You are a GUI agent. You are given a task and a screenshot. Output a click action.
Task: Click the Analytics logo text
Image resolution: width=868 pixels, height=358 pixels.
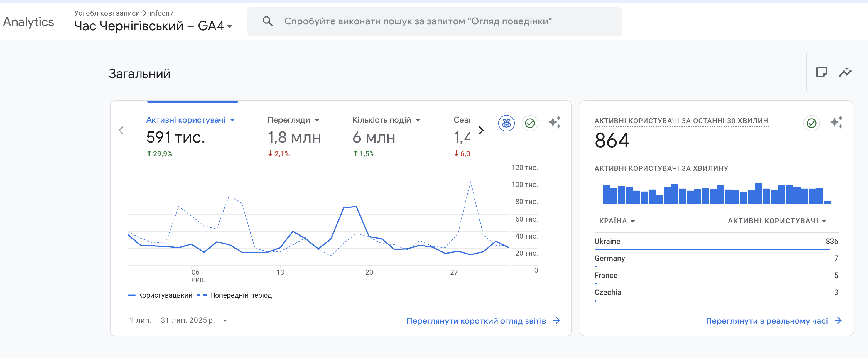[x=28, y=22]
